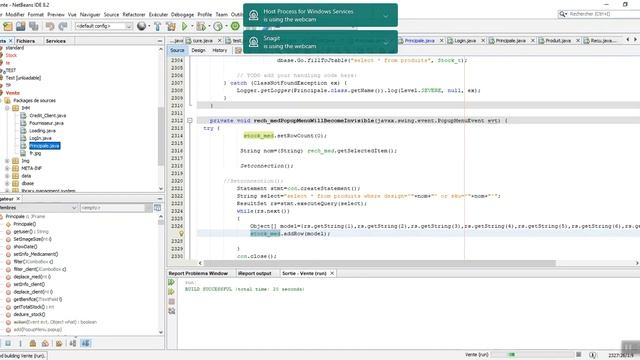Collapse the IHM package node
This screenshot has width=640, height=360.
[x=7, y=108]
